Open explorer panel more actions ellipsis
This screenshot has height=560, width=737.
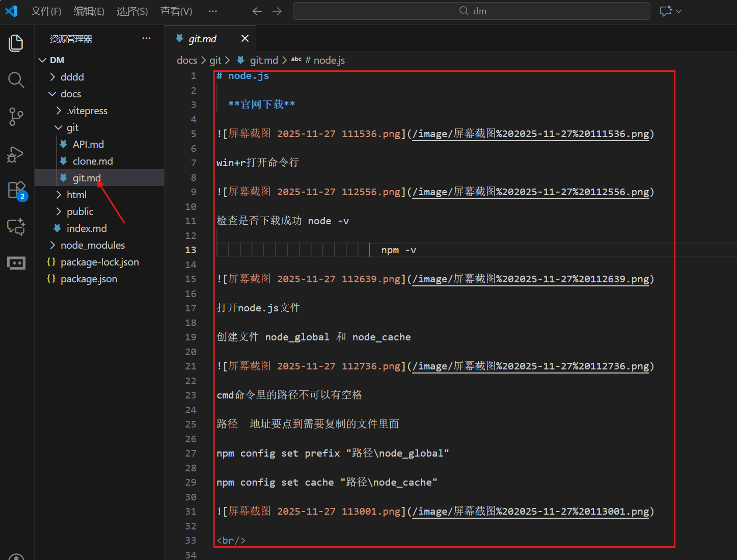pos(147,39)
